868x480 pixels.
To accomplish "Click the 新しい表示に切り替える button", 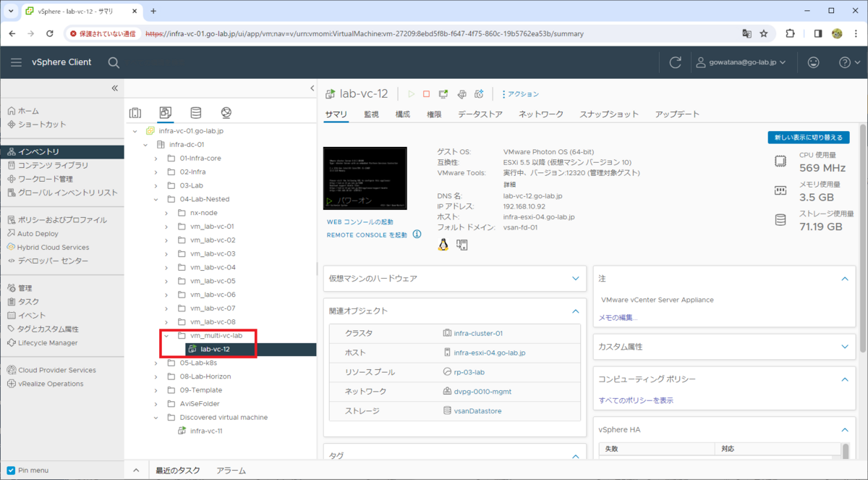I will pos(809,138).
